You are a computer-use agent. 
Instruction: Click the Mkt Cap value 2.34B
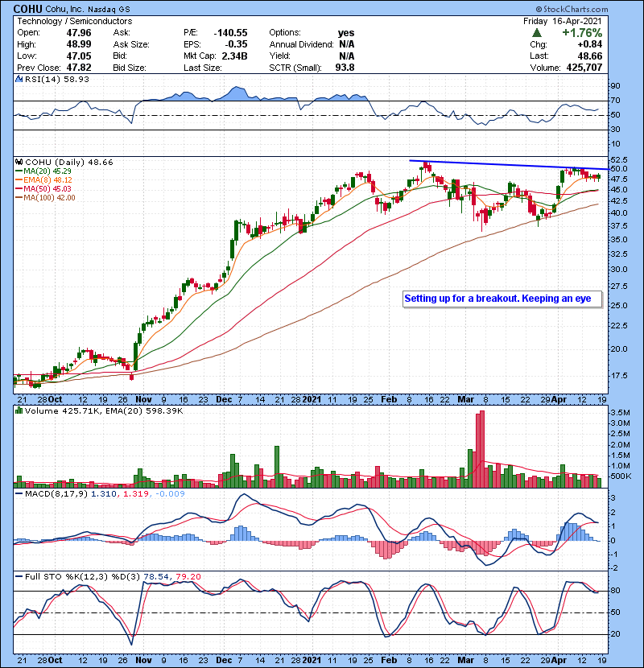[x=234, y=56]
